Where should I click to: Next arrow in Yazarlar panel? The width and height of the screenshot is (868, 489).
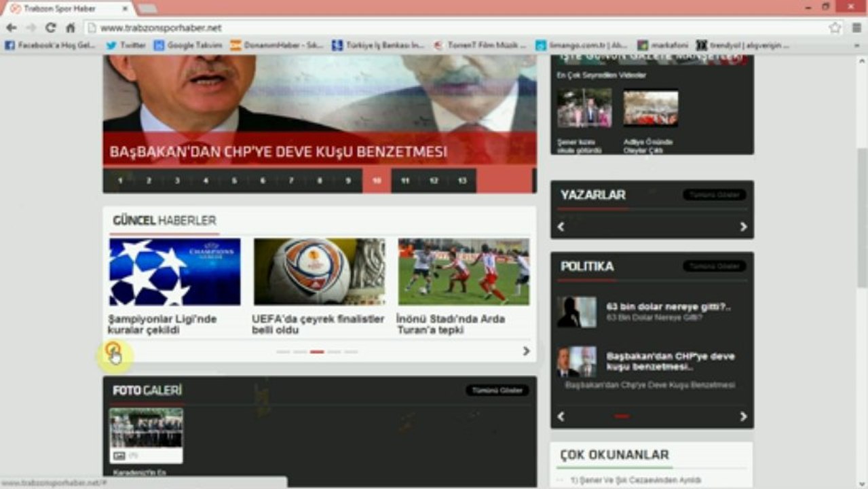point(743,227)
